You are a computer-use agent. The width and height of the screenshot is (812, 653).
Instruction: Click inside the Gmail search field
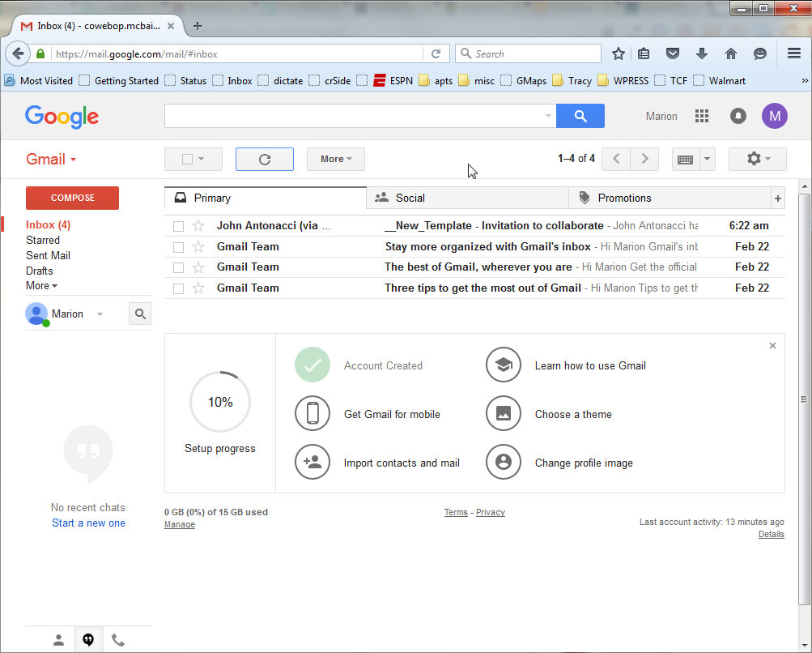click(x=353, y=116)
